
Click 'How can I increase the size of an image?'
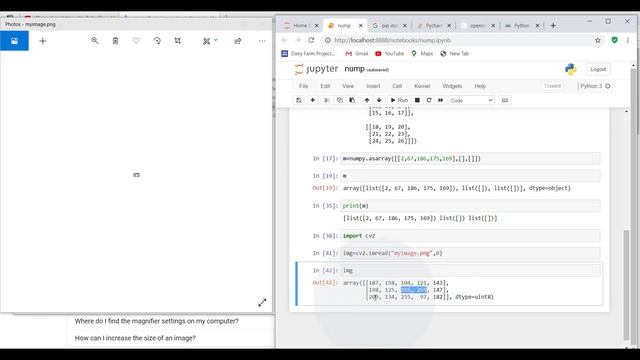tap(135, 338)
